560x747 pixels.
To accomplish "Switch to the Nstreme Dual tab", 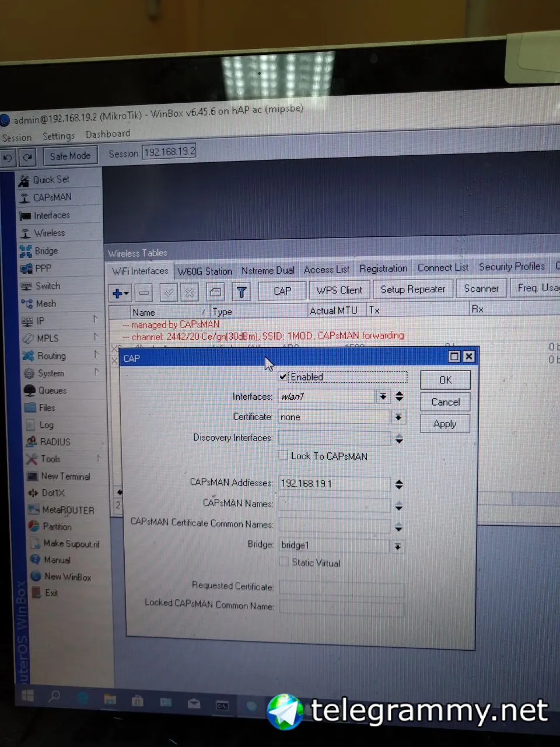I will 268,270.
